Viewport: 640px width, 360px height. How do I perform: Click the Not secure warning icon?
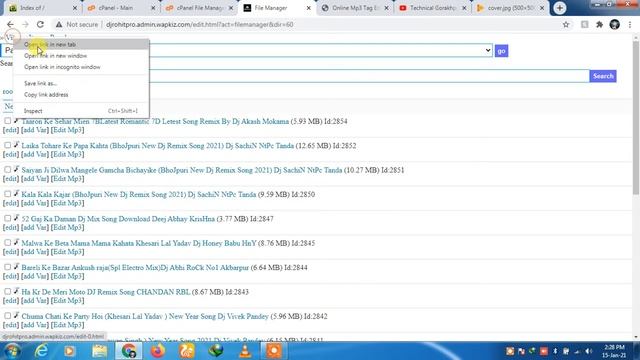point(59,24)
